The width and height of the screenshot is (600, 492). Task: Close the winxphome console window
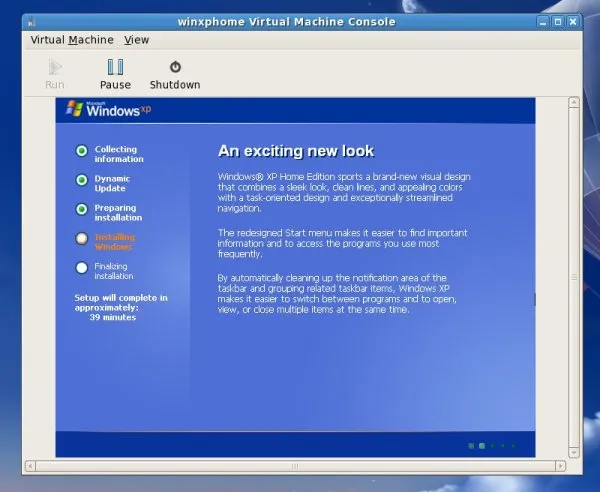573,22
